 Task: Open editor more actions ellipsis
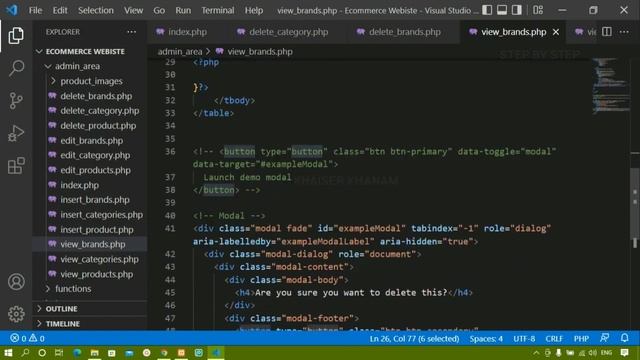[624, 32]
